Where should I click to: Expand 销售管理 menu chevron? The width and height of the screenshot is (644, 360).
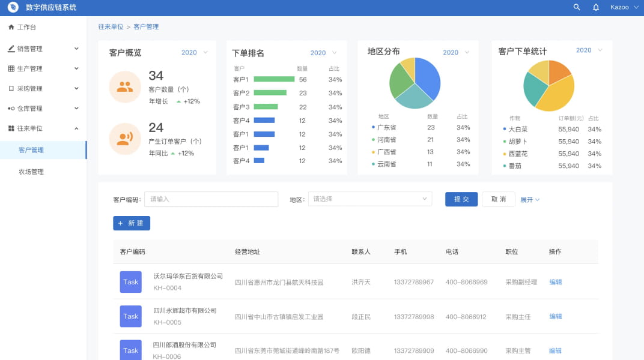click(x=76, y=49)
